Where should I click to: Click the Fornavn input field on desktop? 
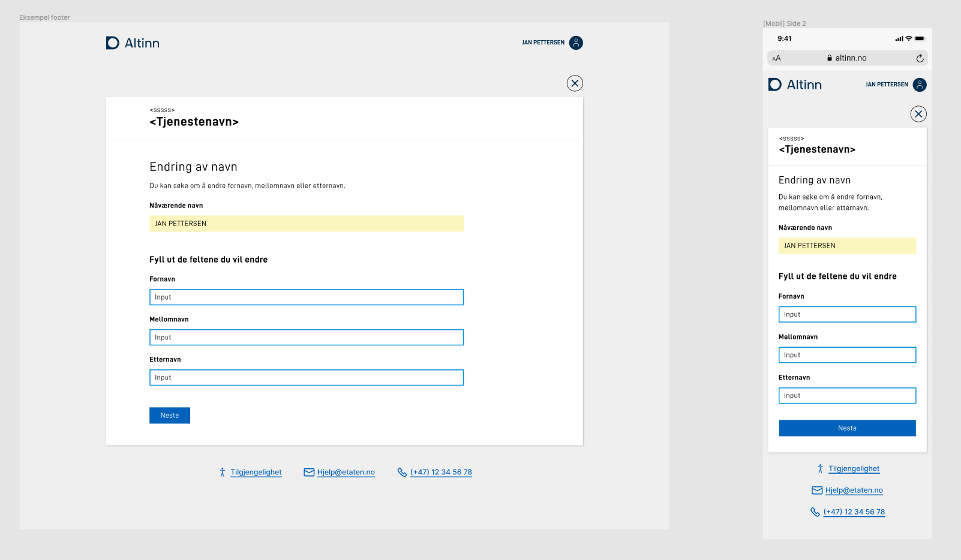pos(306,297)
